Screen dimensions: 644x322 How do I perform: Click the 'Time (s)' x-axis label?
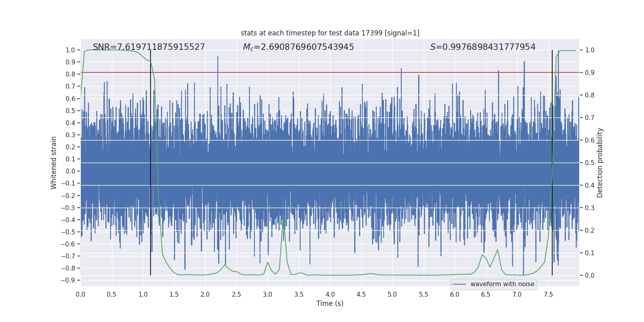coord(330,303)
